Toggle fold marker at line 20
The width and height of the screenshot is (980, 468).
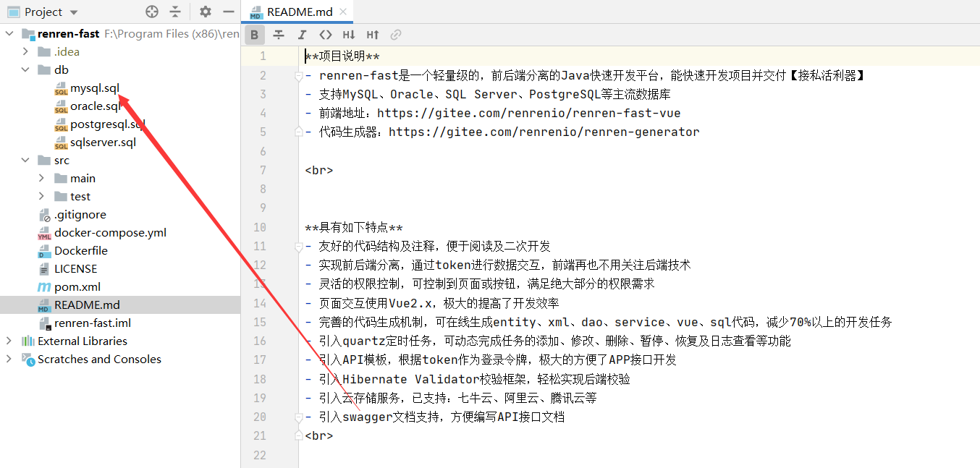(x=297, y=417)
